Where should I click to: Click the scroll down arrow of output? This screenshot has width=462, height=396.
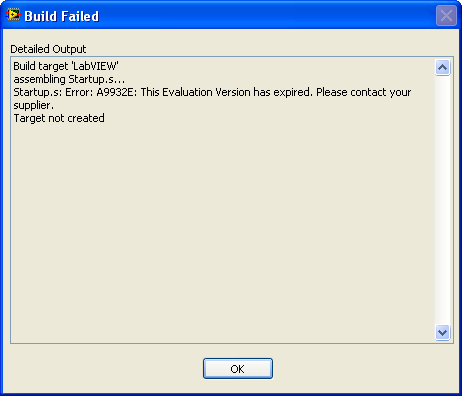442,332
